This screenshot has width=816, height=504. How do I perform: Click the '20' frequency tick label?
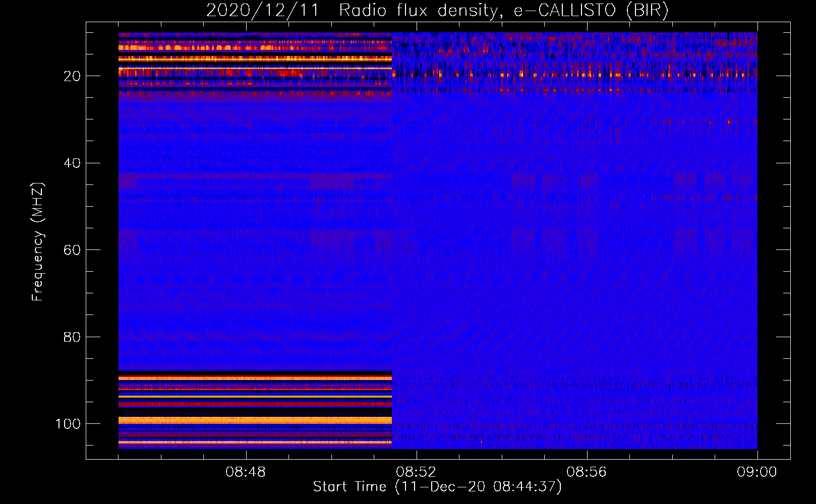tap(72, 76)
